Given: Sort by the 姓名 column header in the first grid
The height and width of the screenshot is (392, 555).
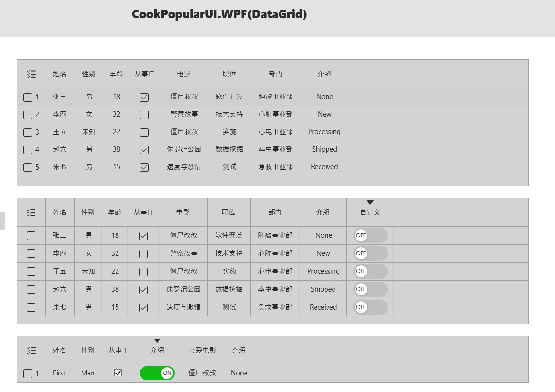Looking at the screenshot, I should point(60,74).
